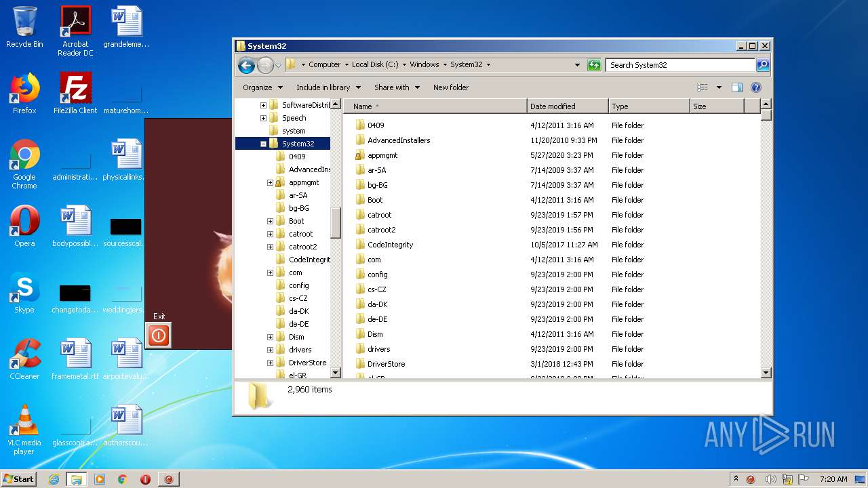The image size is (868, 488).
Task: Click Windows in the address breadcrumb
Action: 425,65
